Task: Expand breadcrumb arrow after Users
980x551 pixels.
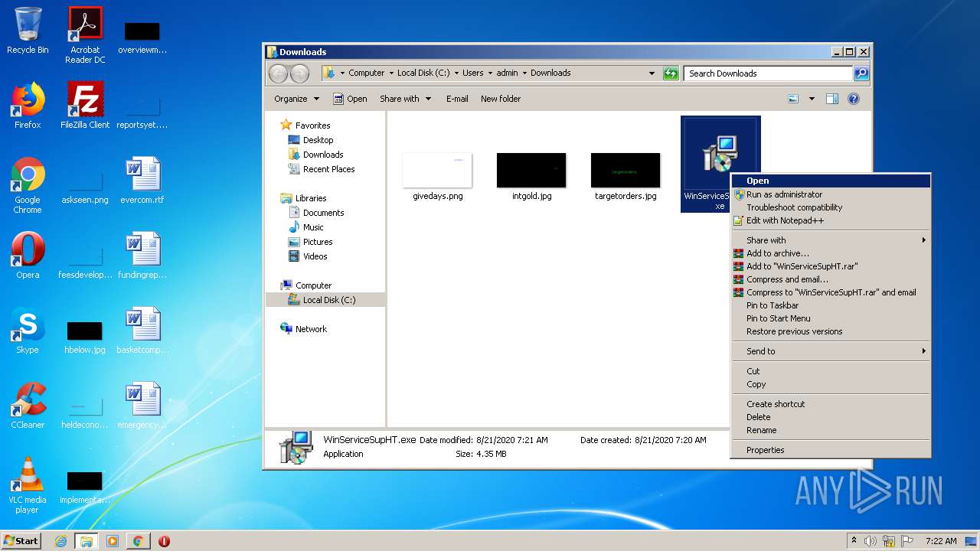Action: coord(490,73)
